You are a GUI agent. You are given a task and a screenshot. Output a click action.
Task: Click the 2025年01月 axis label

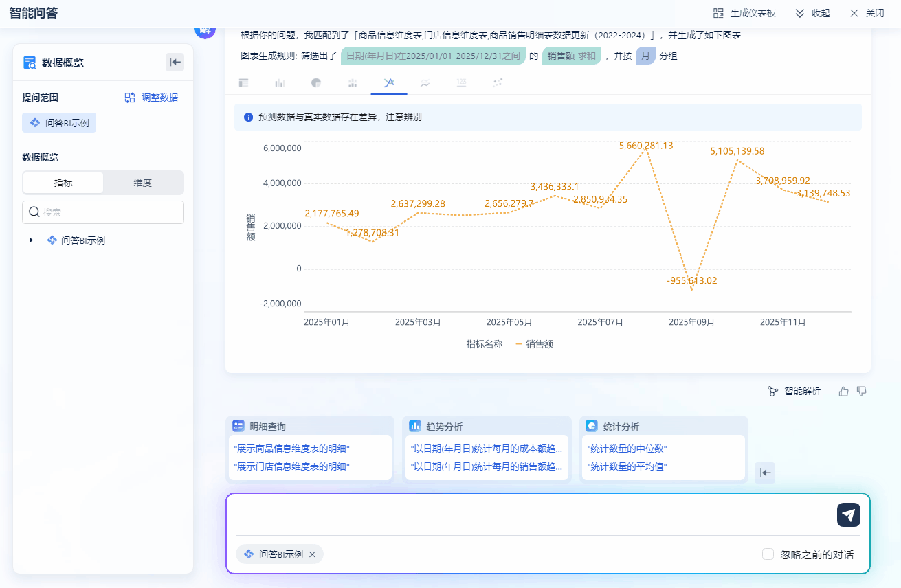(x=327, y=322)
